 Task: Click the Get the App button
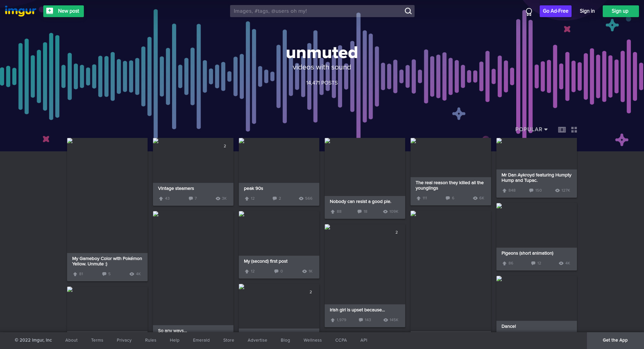[615, 340]
